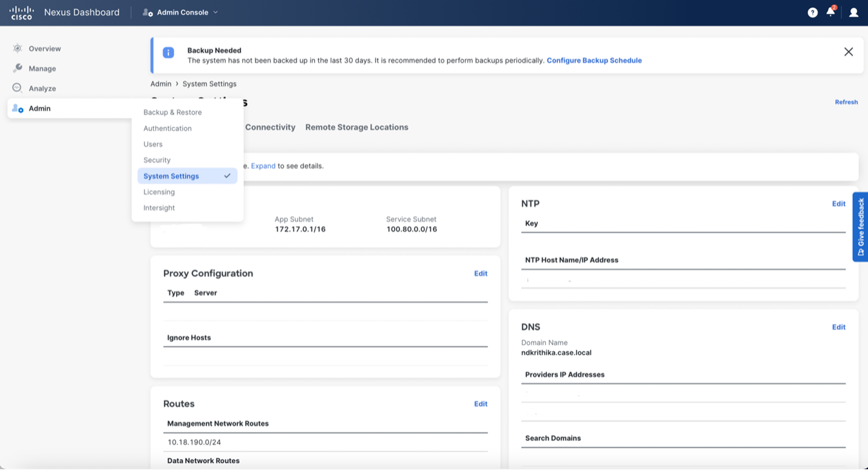Click the Proxy Server column header

(x=206, y=293)
